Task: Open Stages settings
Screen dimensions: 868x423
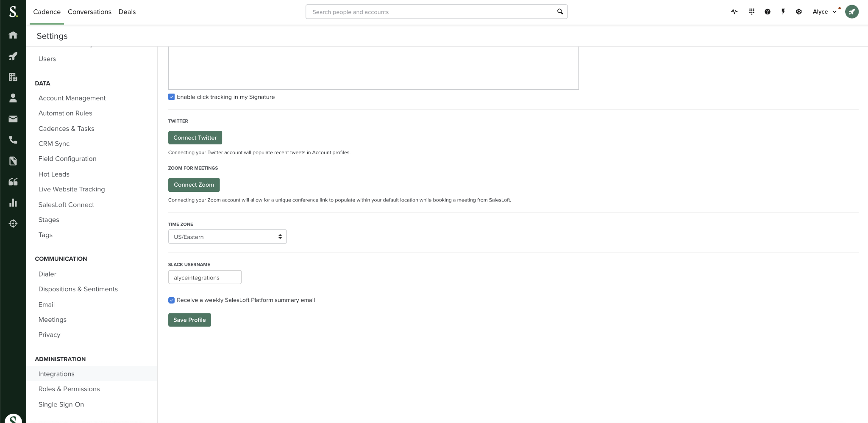Action: pyautogui.click(x=49, y=220)
